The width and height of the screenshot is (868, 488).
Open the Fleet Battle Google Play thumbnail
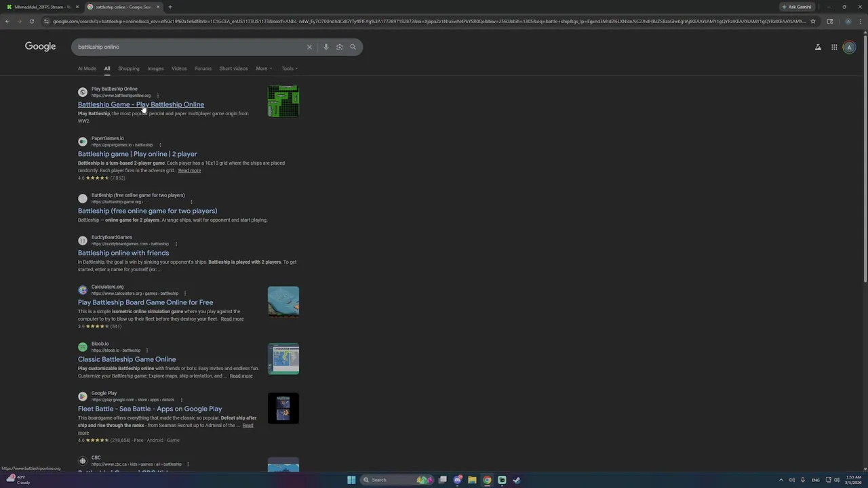click(x=283, y=409)
